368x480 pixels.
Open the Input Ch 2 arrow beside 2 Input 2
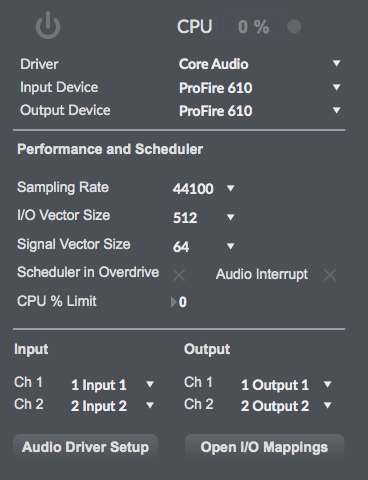[x=150, y=405]
